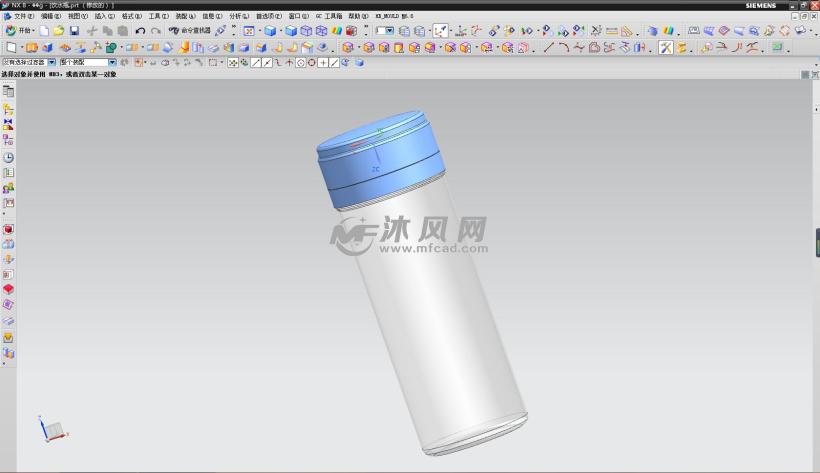The height and width of the screenshot is (473, 820).
Task: Toggle the snap quadrant point option
Action: point(312,63)
